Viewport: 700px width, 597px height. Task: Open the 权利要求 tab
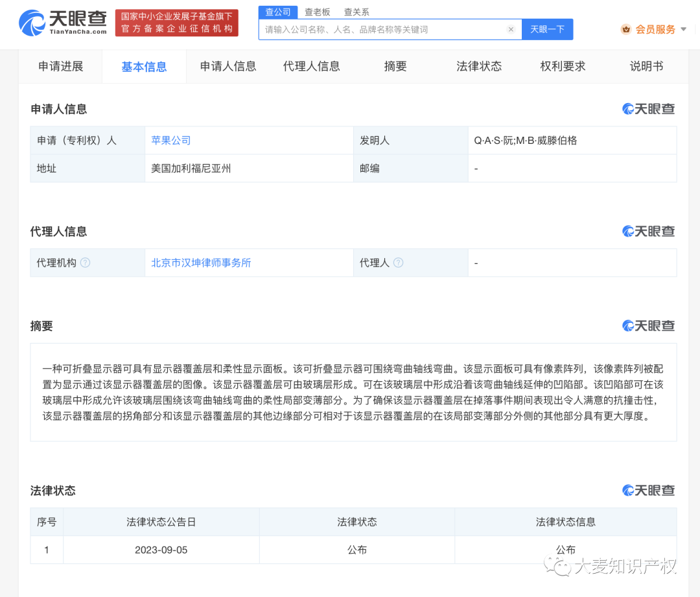pos(562,66)
